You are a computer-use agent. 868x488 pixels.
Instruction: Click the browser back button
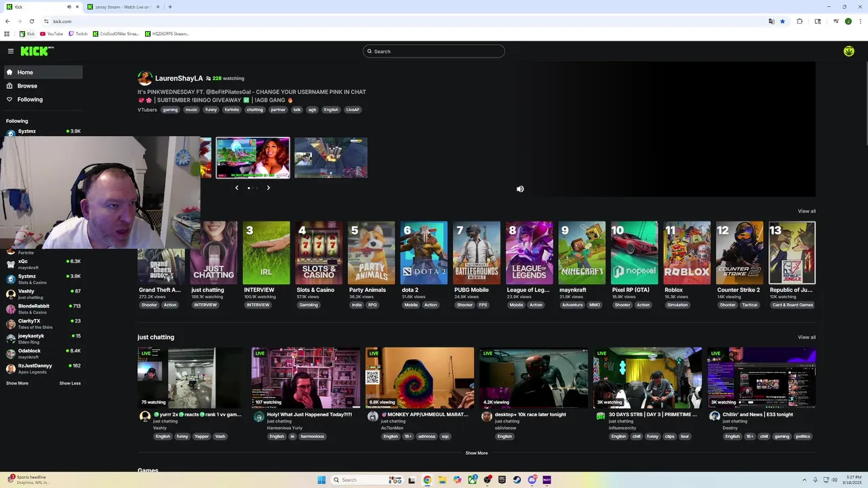pyautogui.click(x=7, y=21)
